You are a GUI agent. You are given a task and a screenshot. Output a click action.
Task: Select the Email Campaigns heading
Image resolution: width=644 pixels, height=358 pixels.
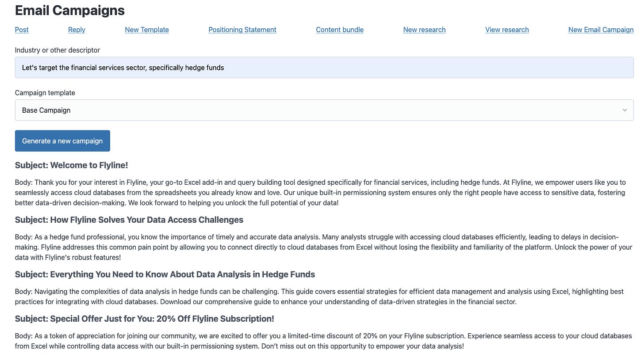click(70, 10)
